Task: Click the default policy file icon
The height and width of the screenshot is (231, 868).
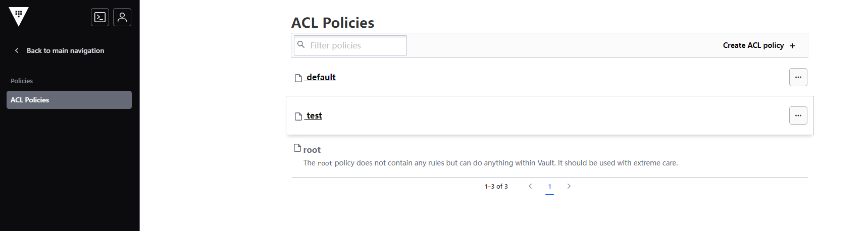Action: click(x=298, y=78)
